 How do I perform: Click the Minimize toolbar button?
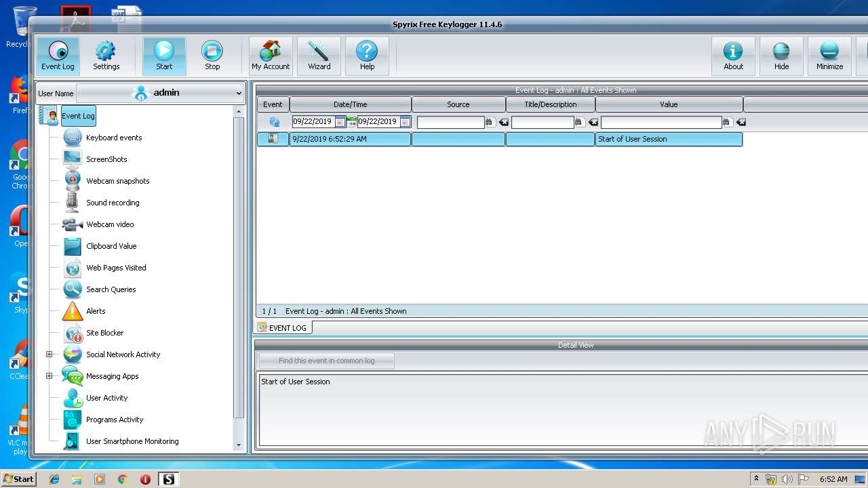[x=829, y=56]
